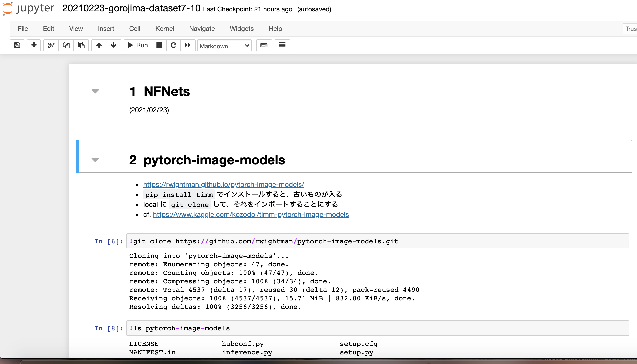Open the View menu
The image size is (637, 364).
tap(76, 29)
